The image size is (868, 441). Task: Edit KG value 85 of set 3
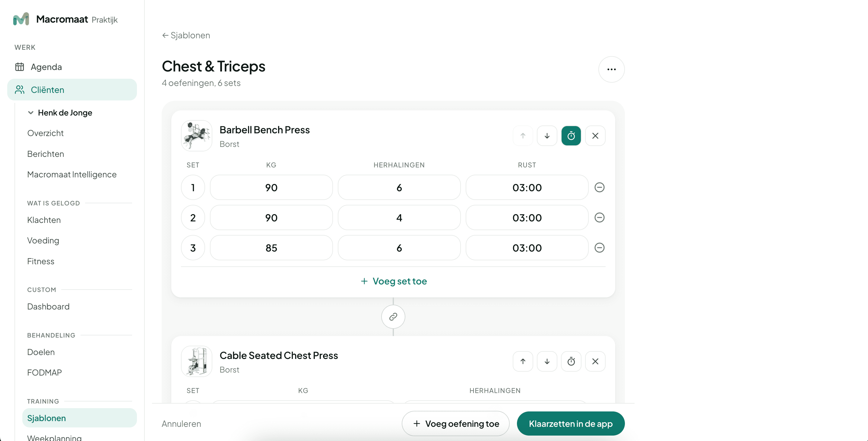pyautogui.click(x=271, y=248)
